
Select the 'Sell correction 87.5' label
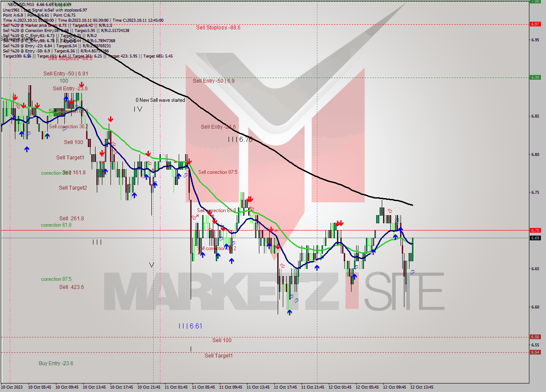(x=218, y=172)
